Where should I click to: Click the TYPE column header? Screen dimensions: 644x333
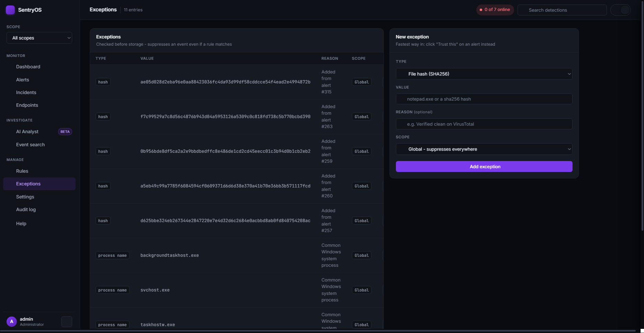(101, 58)
